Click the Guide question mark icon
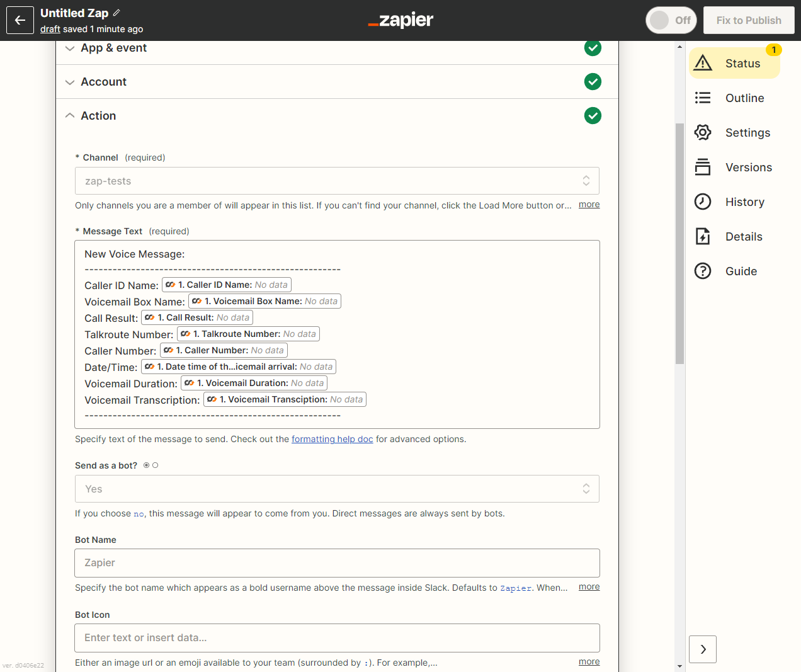The width and height of the screenshot is (801, 672). (703, 271)
